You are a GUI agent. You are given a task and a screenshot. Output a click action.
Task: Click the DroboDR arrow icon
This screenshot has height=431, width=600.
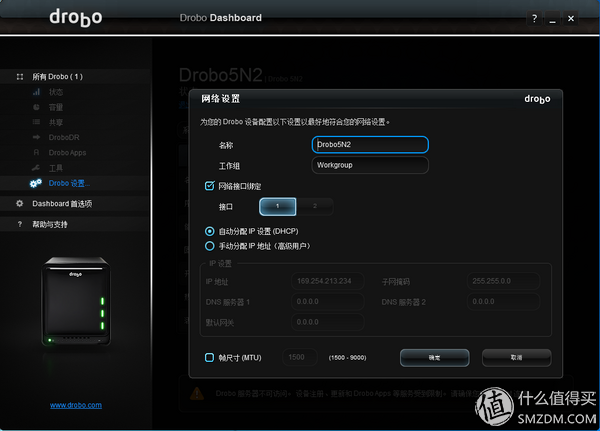click(x=36, y=137)
